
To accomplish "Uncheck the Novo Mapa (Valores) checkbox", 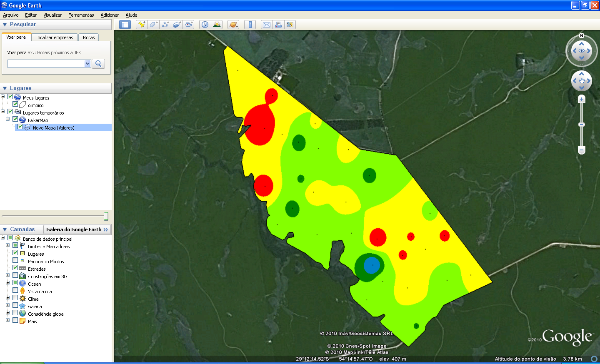I will [x=20, y=127].
